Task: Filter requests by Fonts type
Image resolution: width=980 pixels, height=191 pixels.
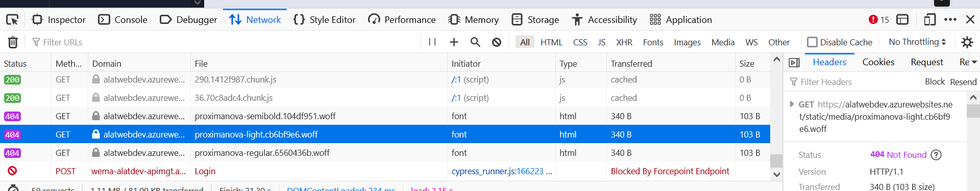Action: pyautogui.click(x=653, y=42)
